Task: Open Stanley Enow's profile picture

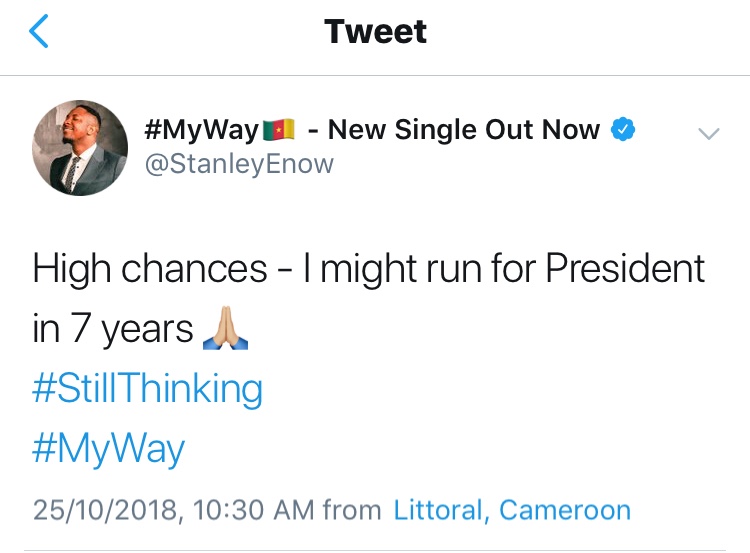Action: click(81, 148)
